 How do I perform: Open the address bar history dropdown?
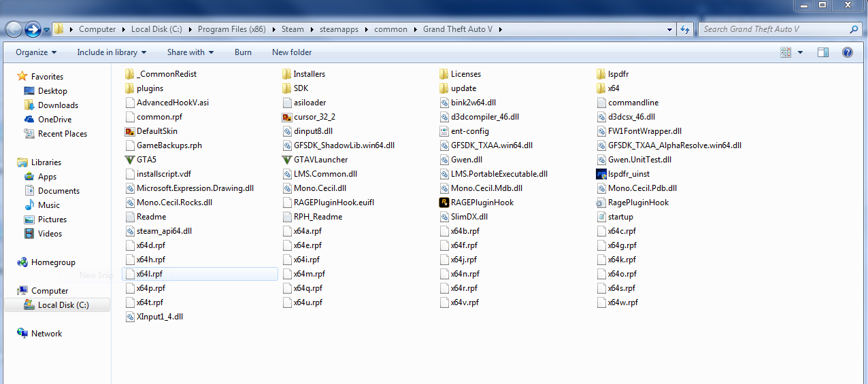[671, 29]
